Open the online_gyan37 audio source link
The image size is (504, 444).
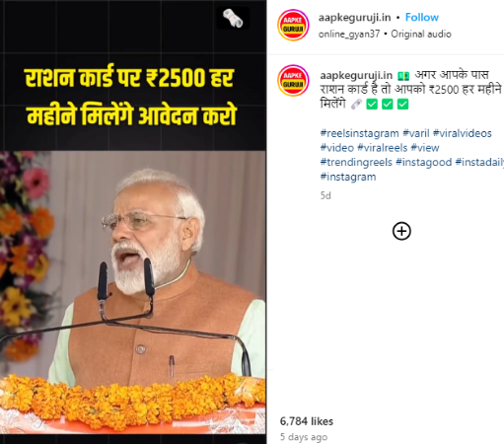tap(349, 34)
